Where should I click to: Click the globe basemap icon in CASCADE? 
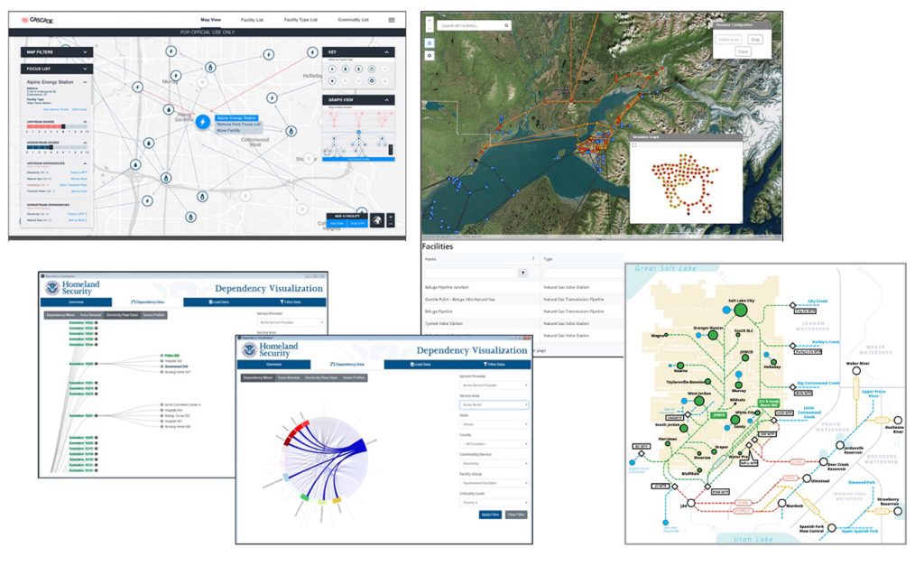click(x=377, y=220)
